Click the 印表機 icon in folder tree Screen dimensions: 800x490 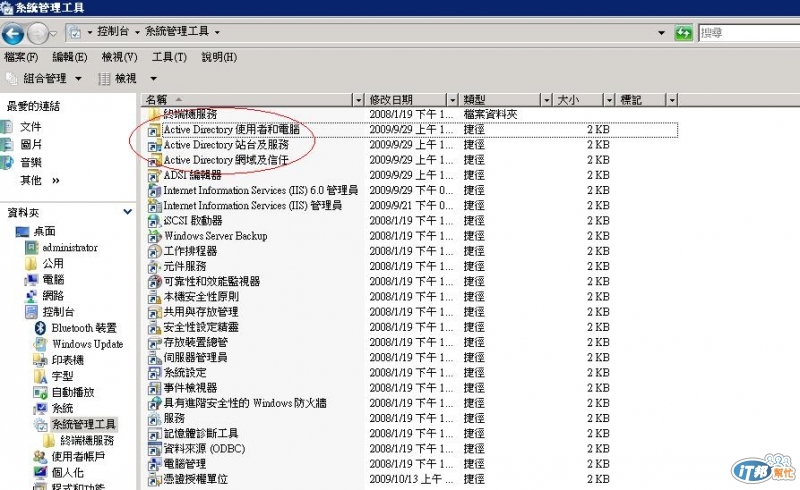(x=41, y=360)
